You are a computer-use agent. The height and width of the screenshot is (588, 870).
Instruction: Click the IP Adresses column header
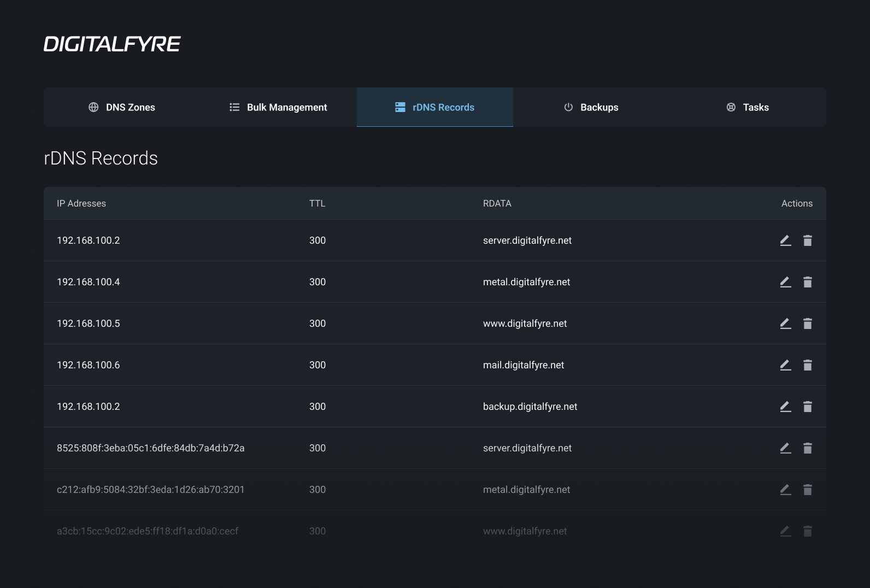81,203
